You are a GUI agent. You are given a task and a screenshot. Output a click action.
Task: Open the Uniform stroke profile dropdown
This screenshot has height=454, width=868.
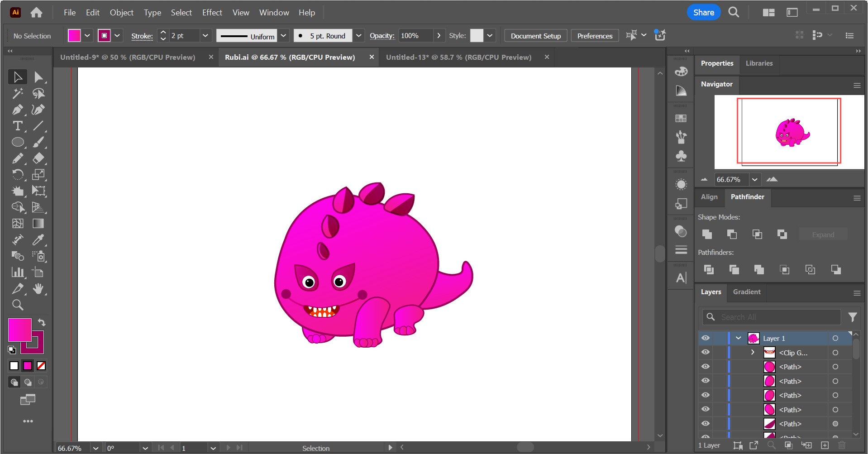(283, 35)
